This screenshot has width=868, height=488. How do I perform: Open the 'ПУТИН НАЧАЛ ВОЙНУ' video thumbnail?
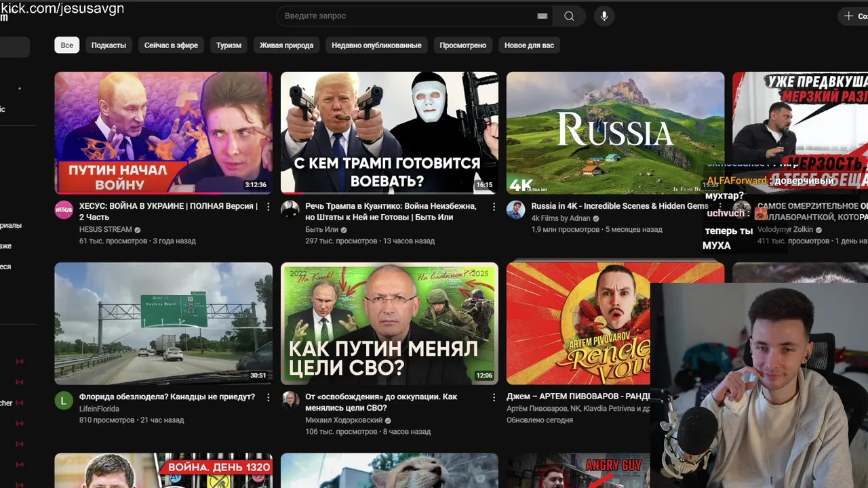click(163, 133)
